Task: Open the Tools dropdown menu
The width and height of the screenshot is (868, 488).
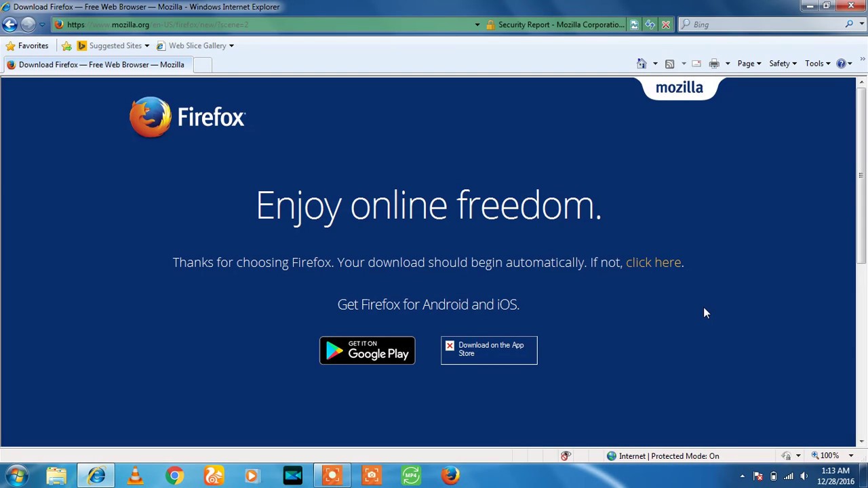Action: 817,64
